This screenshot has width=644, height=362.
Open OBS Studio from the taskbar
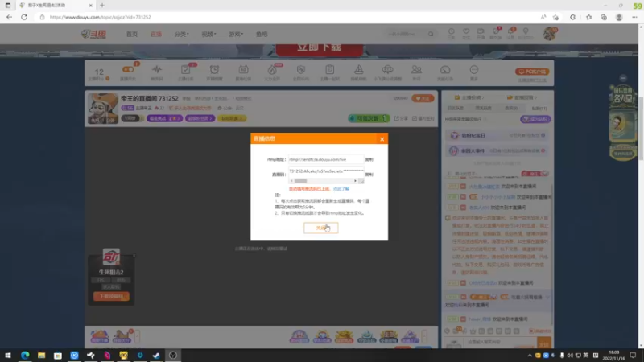173,356
